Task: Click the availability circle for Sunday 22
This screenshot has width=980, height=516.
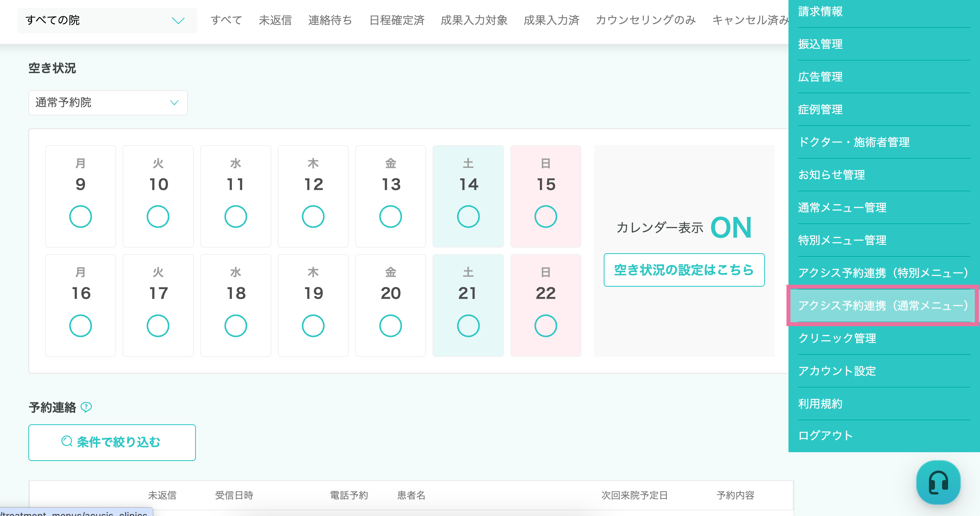Action: (x=545, y=326)
